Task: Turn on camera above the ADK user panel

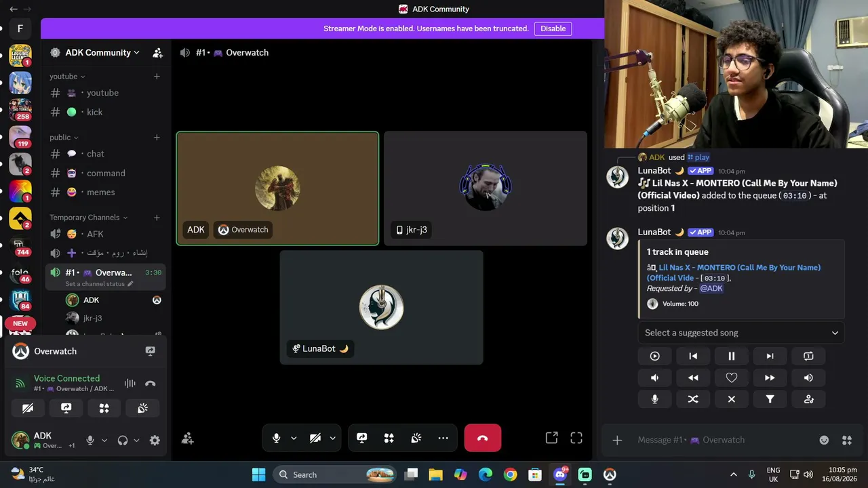Action: click(28, 408)
